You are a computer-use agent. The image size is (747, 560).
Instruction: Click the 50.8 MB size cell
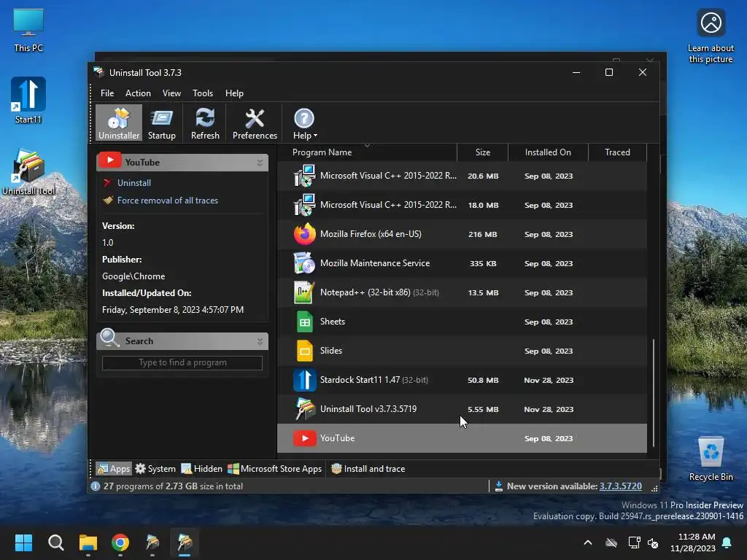point(483,380)
